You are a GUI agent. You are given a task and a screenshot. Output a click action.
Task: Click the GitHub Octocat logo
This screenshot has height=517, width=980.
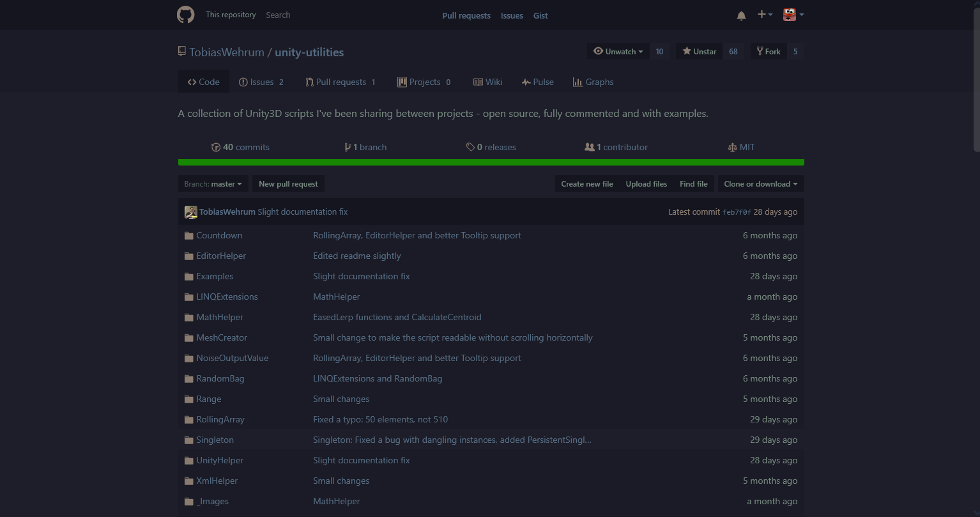(186, 15)
